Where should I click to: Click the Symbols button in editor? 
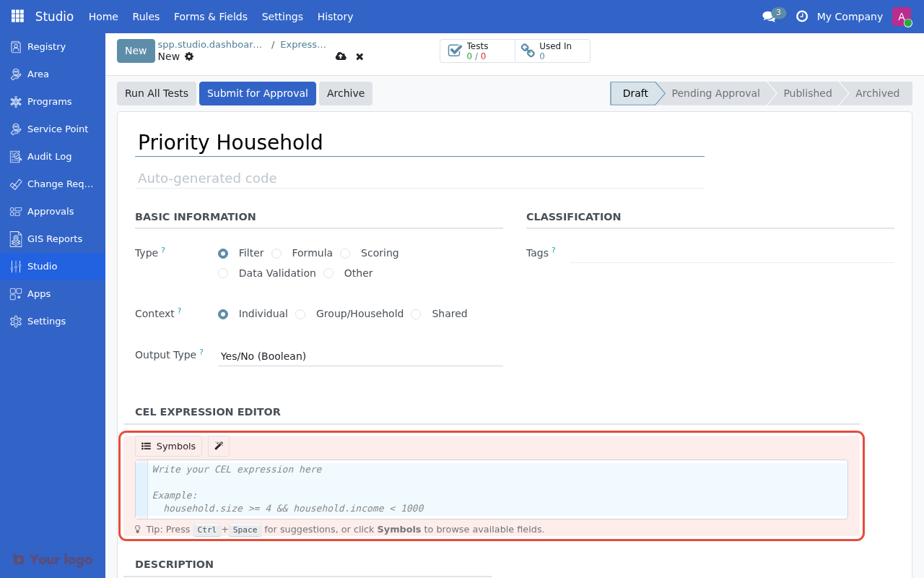tap(168, 447)
